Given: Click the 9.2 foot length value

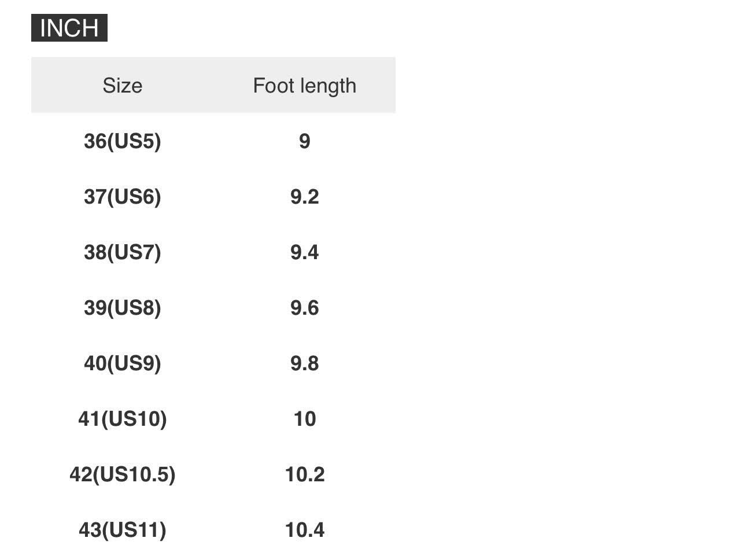Looking at the screenshot, I should [x=304, y=197].
